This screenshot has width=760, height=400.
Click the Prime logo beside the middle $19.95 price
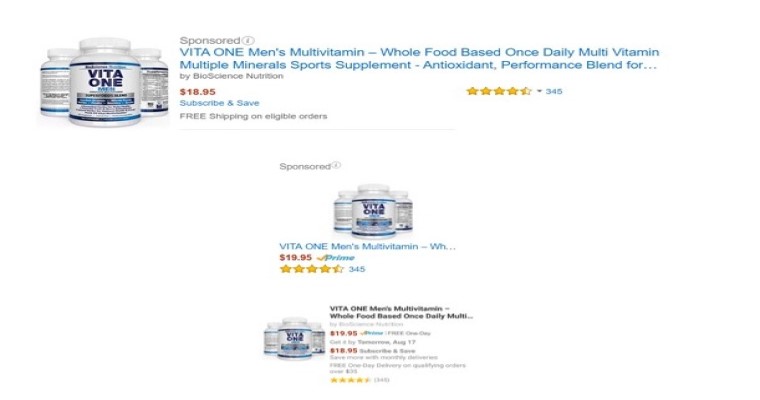335,258
